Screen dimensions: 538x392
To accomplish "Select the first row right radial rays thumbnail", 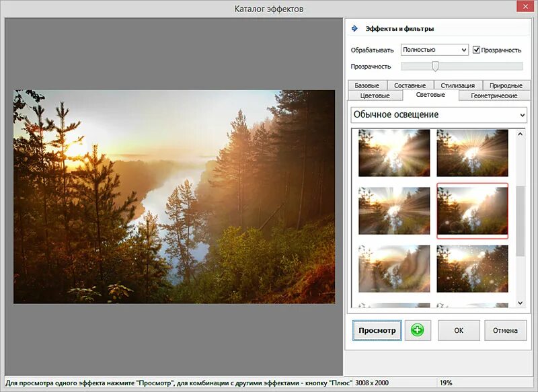I will pos(473,153).
